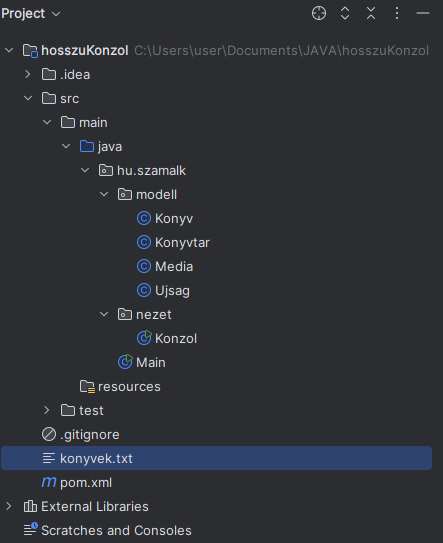This screenshot has height=543, width=443.
Task: Select Scratches and Consoles
Action: [x=116, y=530]
